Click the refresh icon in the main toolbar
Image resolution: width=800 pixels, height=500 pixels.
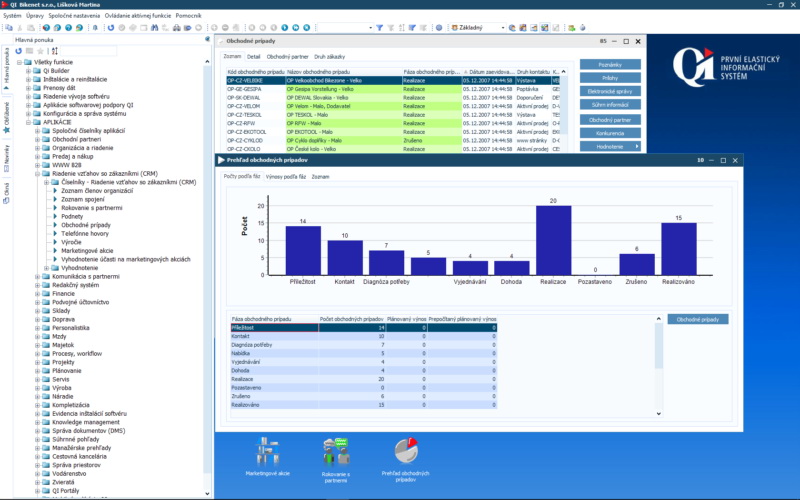[111, 28]
